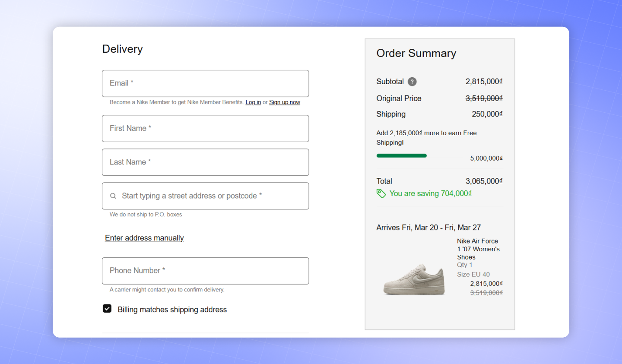The width and height of the screenshot is (622, 364).
Task: Click the free shipping progress bar
Action: pos(401,155)
